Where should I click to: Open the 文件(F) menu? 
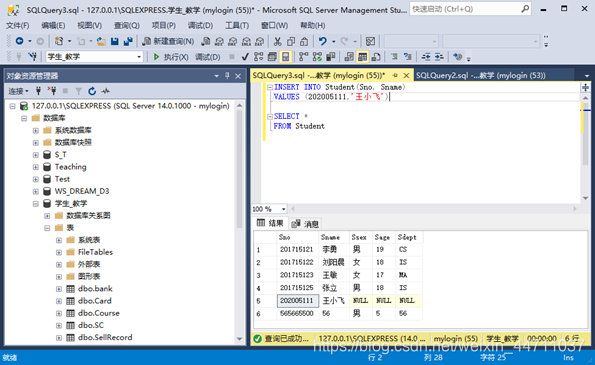pyautogui.click(x=17, y=25)
